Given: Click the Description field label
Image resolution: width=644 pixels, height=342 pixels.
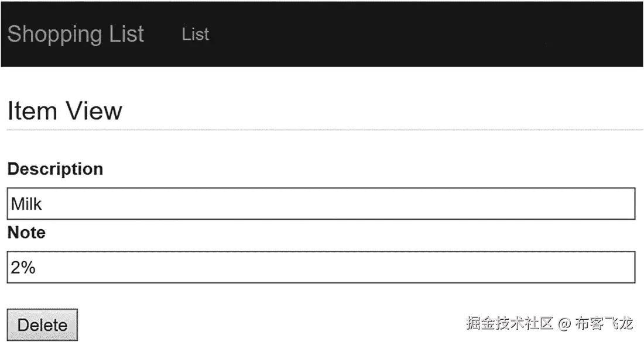Looking at the screenshot, I should 55,169.
